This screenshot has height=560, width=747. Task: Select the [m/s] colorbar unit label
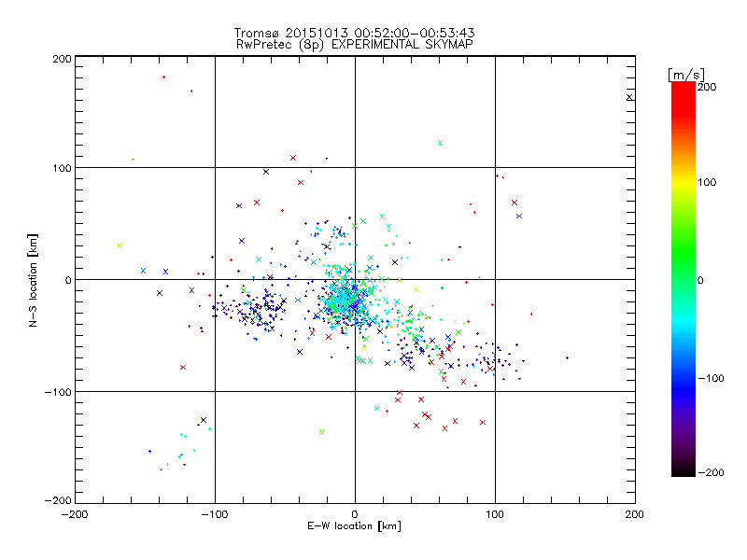coord(686,75)
